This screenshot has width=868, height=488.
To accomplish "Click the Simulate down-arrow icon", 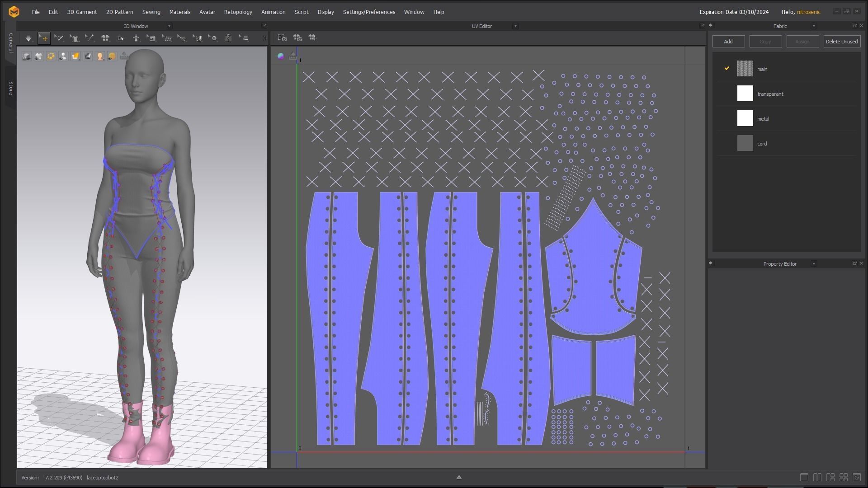I will tap(28, 38).
